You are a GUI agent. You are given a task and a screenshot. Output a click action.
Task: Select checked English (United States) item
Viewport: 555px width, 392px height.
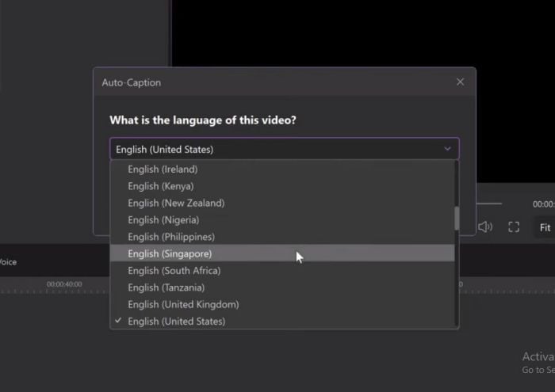coord(176,322)
